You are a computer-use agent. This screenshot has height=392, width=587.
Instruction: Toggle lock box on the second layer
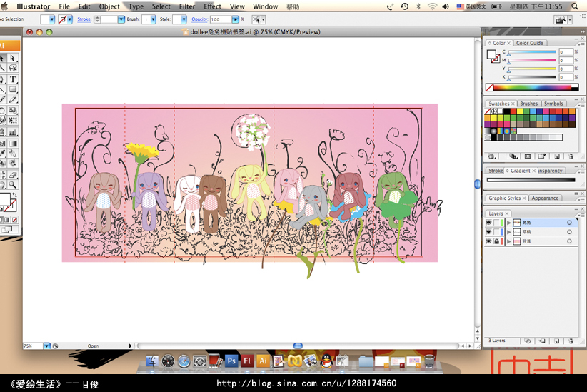point(496,232)
